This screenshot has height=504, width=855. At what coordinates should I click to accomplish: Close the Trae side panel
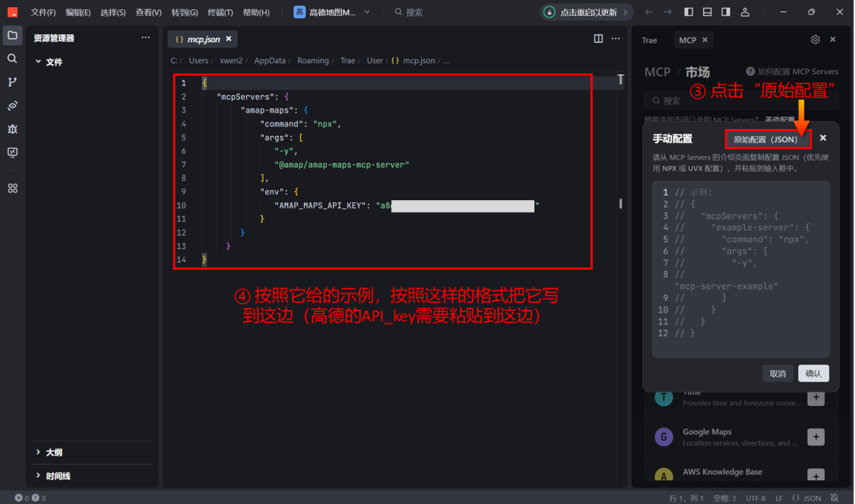pyautogui.click(x=833, y=40)
